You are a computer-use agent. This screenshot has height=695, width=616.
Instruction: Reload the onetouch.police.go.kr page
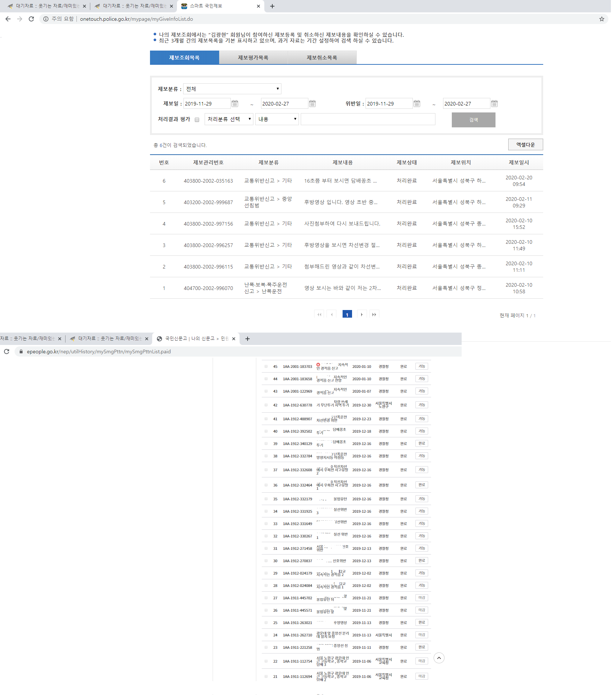tap(31, 19)
